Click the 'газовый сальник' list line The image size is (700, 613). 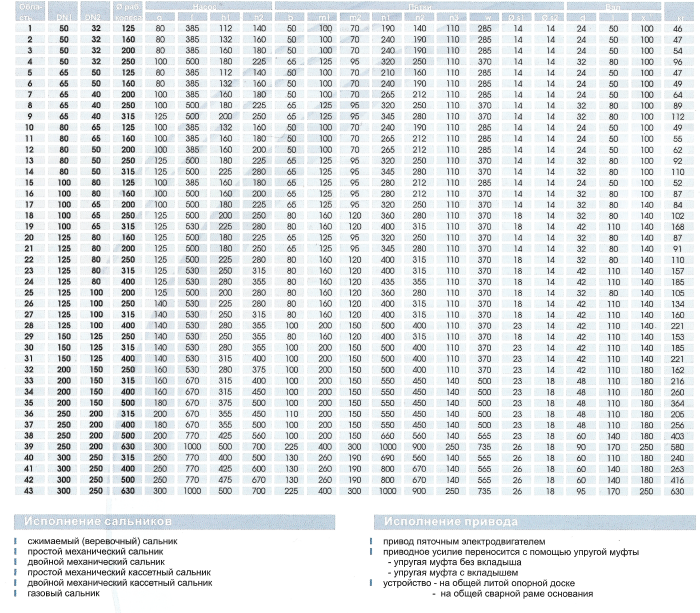tap(63, 593)
